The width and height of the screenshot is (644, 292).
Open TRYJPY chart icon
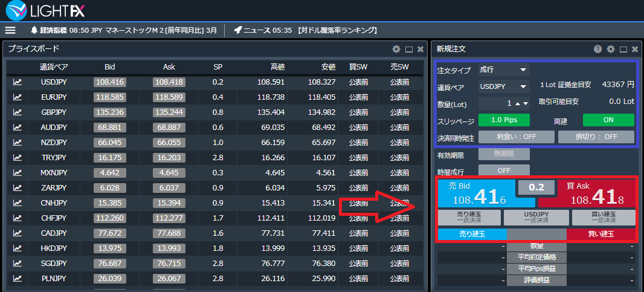coord(18,158)
